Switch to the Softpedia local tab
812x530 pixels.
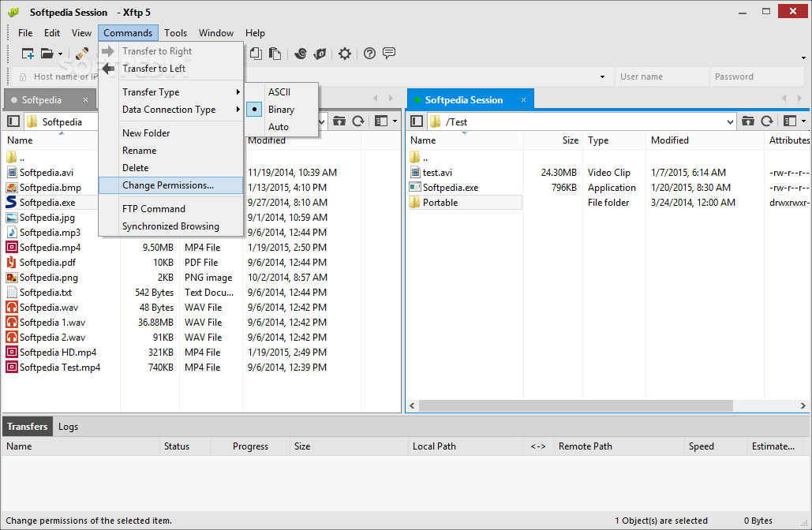[41, 100]
